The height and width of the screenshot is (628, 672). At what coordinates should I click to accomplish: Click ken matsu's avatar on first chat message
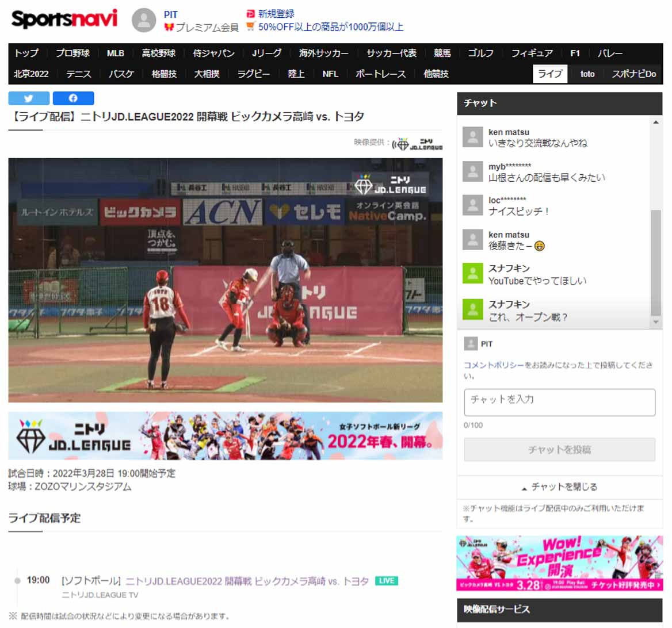473,137
